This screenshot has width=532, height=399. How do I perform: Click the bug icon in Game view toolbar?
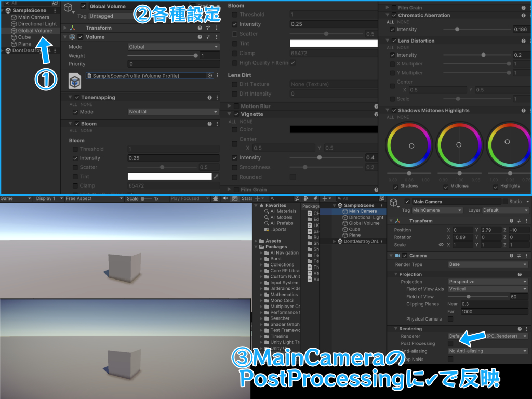coord(216,198)
